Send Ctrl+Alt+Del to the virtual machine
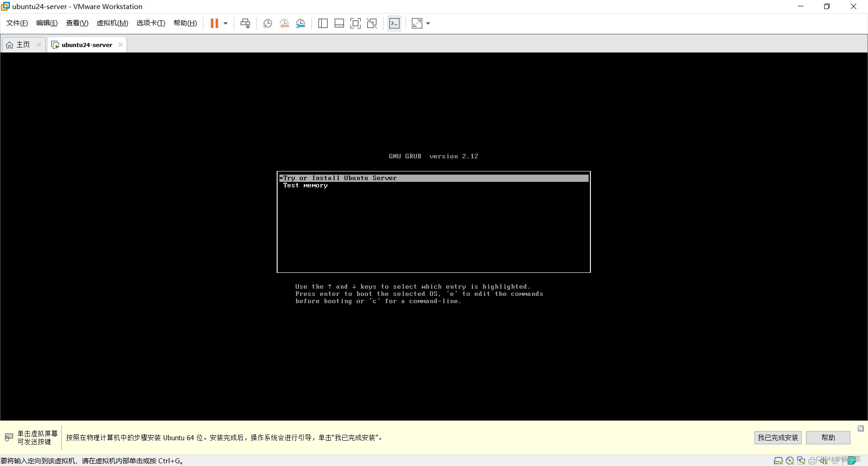868x466 pixels. click(245, 23)
